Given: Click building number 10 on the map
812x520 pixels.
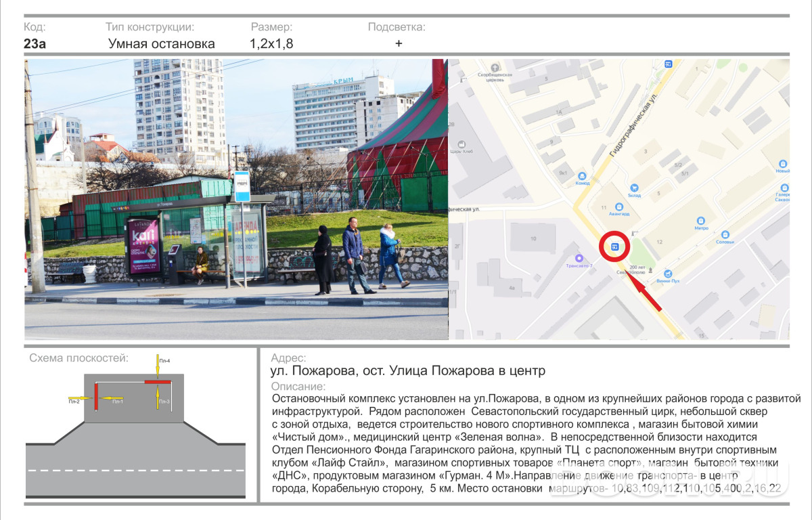Looking at the screenshot, I should click(533, 238).
